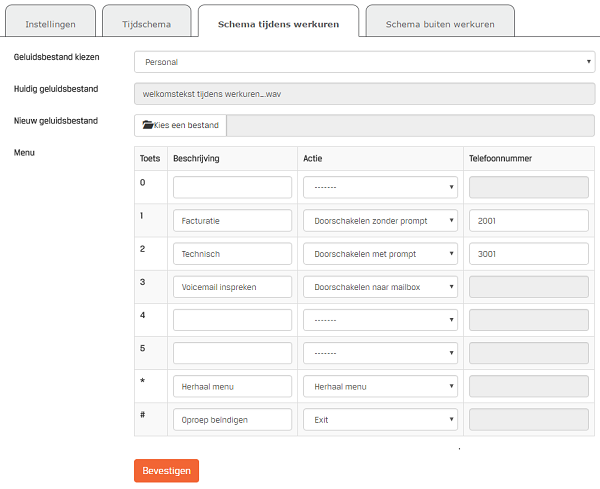Click the empty description field for key 4
This screenshot has height=489, width=600.
(x=232, y=320)
